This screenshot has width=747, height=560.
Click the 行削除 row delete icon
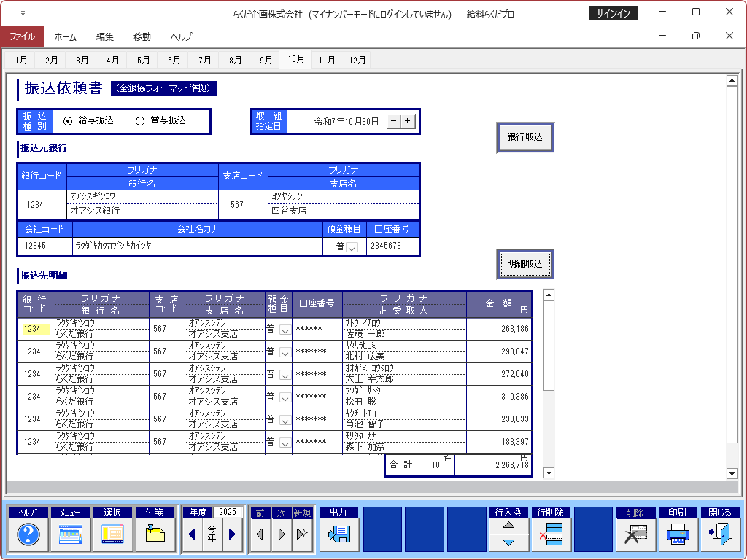[550, 534]
